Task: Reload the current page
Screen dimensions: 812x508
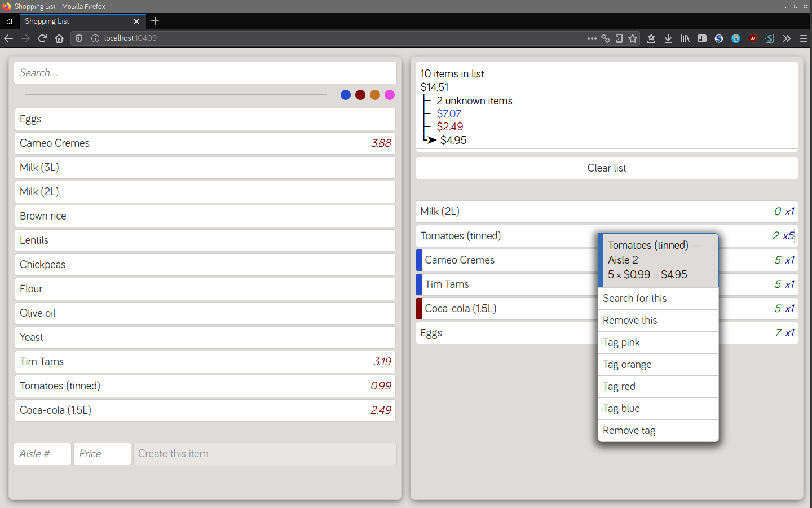Action: point(42,38)
